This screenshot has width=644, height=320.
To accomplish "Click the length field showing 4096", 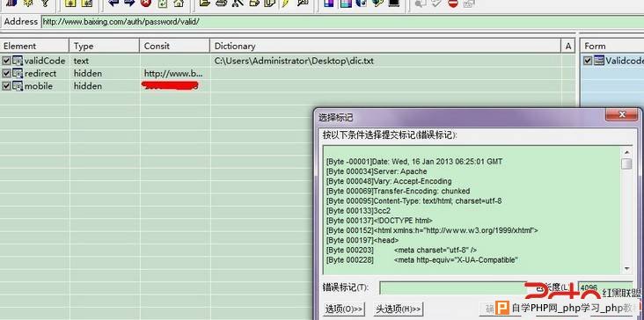I will click(x=605, y=287).
